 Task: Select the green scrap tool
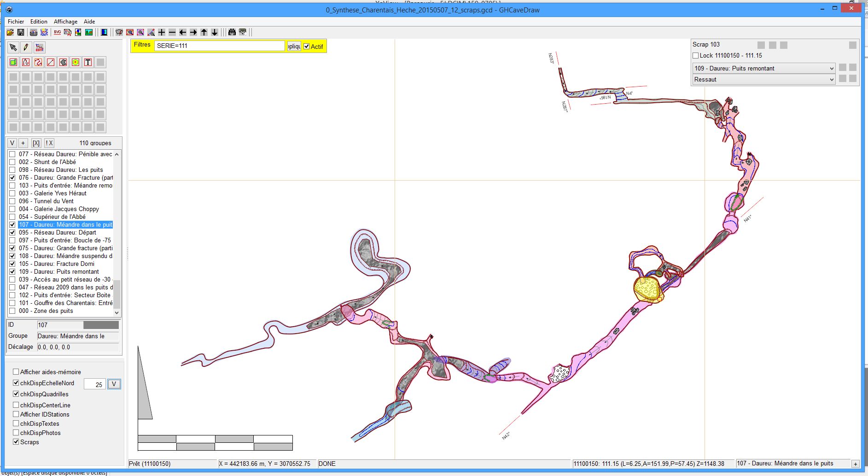point(13,62)
